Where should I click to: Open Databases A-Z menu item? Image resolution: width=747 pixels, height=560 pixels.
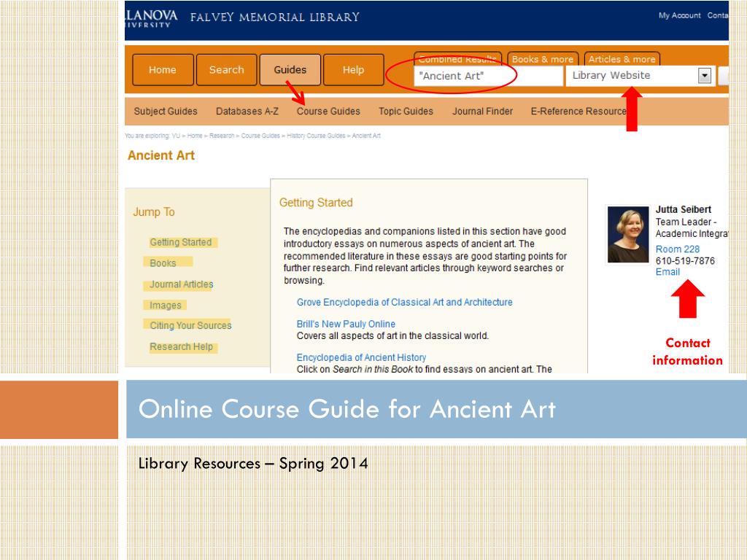tap(247, 112)
